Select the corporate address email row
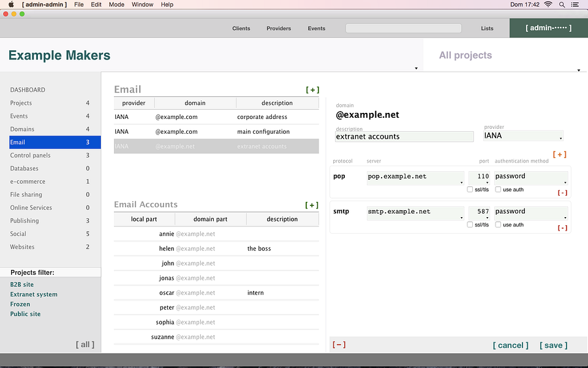The height and width of the screenshot is (368, 588). pyautogui.click(x=216, y=117)
